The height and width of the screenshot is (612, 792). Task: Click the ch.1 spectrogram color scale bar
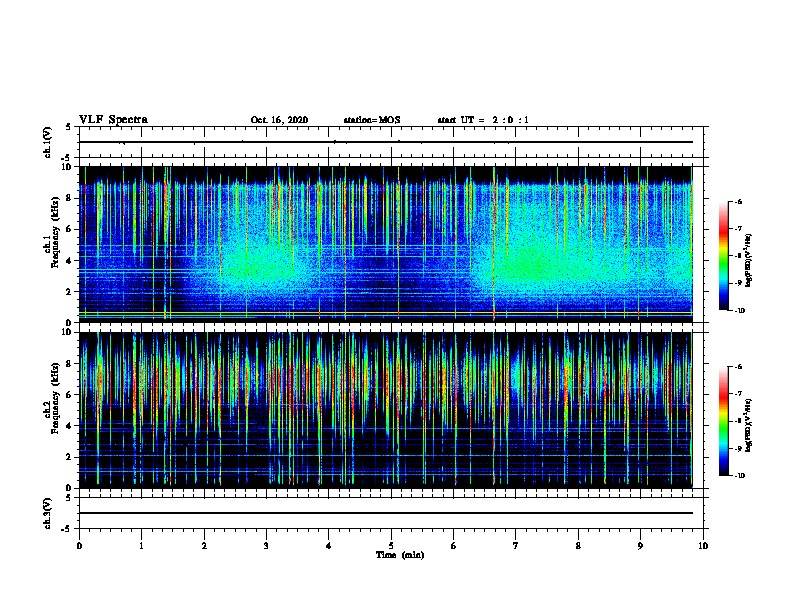pos(723,256)
